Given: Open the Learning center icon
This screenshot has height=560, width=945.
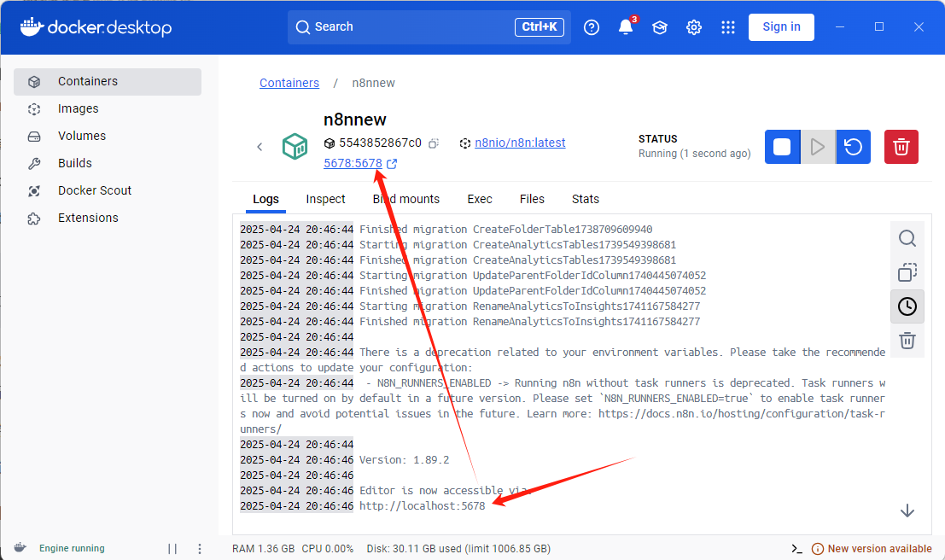Looking at the screenshot, I should [660, 27].
